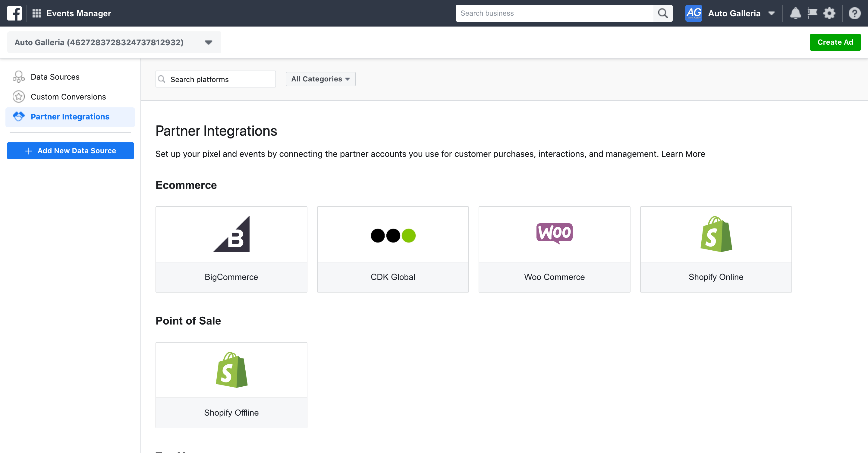Go to Data Sources
The image size is (868, 453).
(55, 77)
